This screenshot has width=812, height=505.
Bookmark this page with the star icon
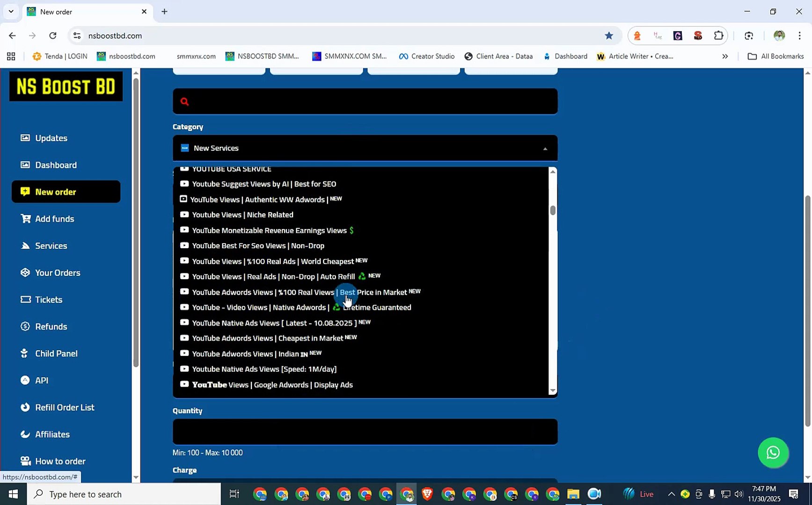[x=609, y=36]
